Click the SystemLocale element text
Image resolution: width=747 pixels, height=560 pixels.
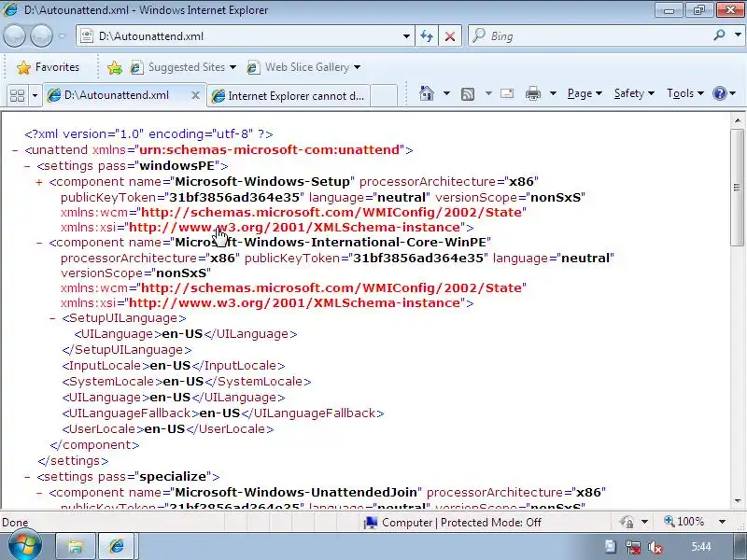pos(186,382)
